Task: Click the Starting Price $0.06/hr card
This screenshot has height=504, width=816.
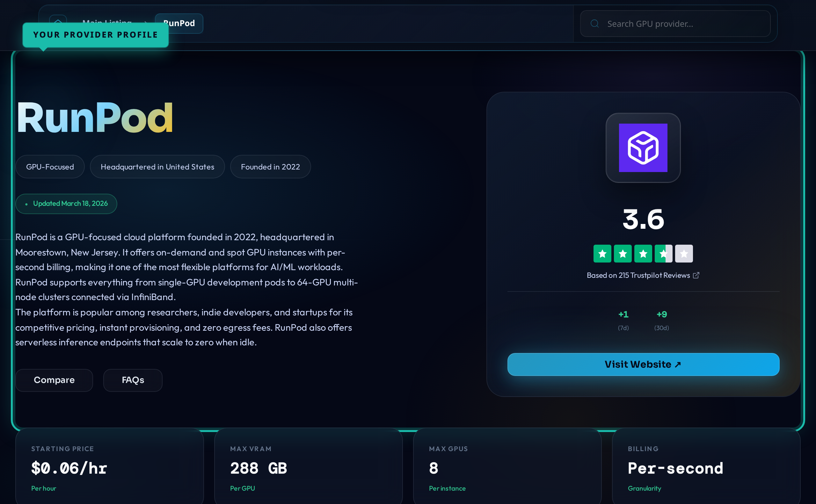Action: (x=109, y=467)
